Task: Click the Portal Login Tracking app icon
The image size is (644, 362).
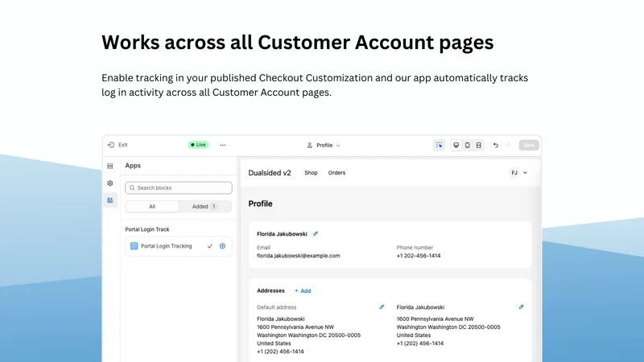Action: coord(134,246)
